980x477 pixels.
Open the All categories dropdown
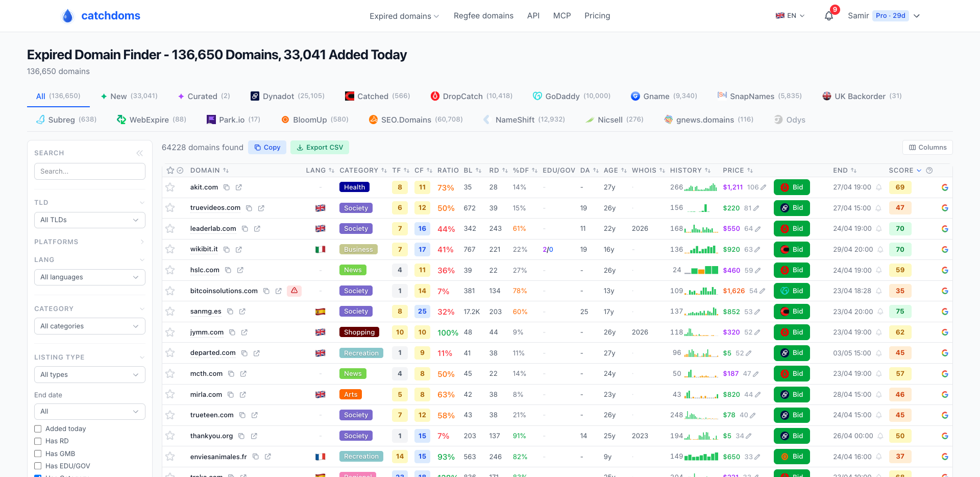coord(90,326)
